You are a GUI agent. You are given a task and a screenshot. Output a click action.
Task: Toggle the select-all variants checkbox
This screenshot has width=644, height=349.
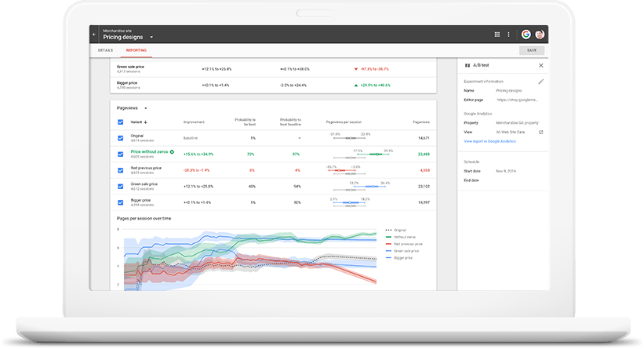(x=120, y=122)
